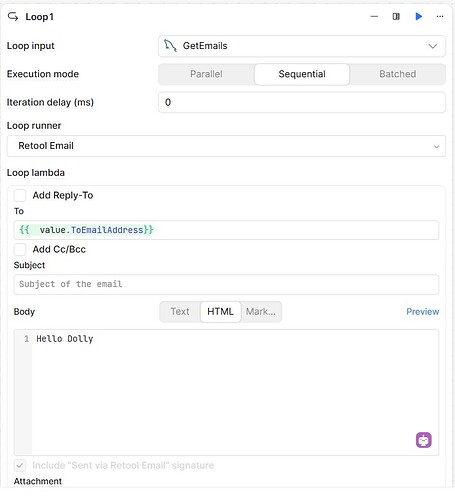Switch body format to Markdown tab
Viewport: 455px width, 500px height.
tap(261, 312)
